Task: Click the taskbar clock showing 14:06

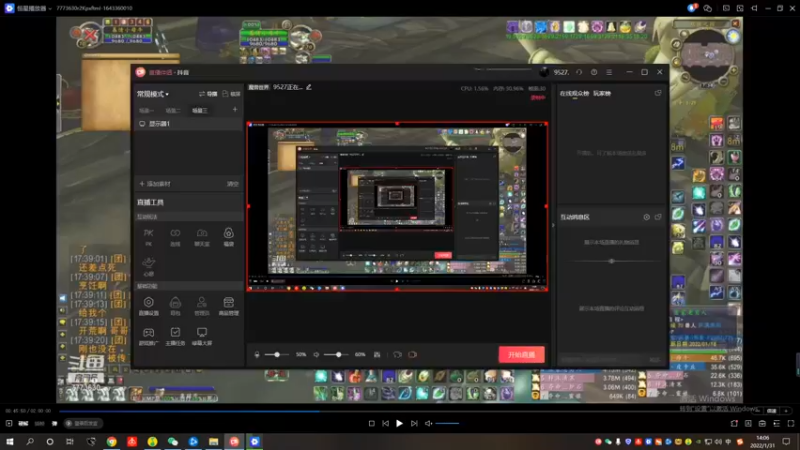Action: (763, 442)
